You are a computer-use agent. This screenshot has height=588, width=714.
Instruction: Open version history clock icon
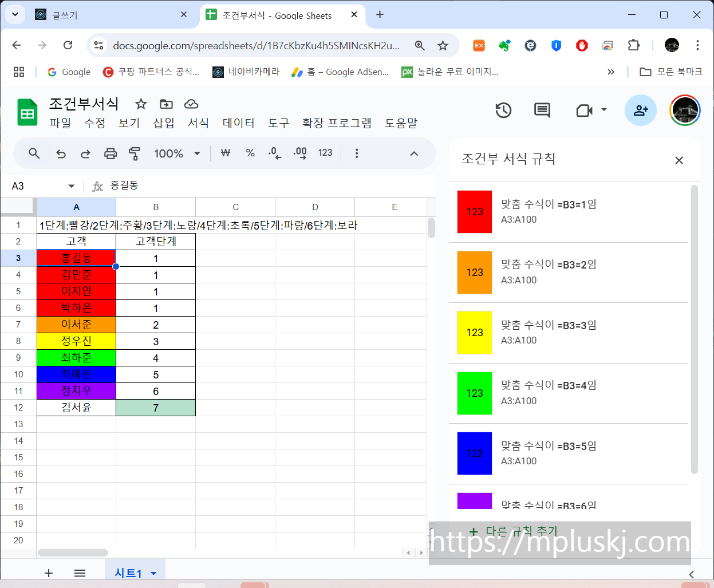pyautogui.click(x=503, y=110)
